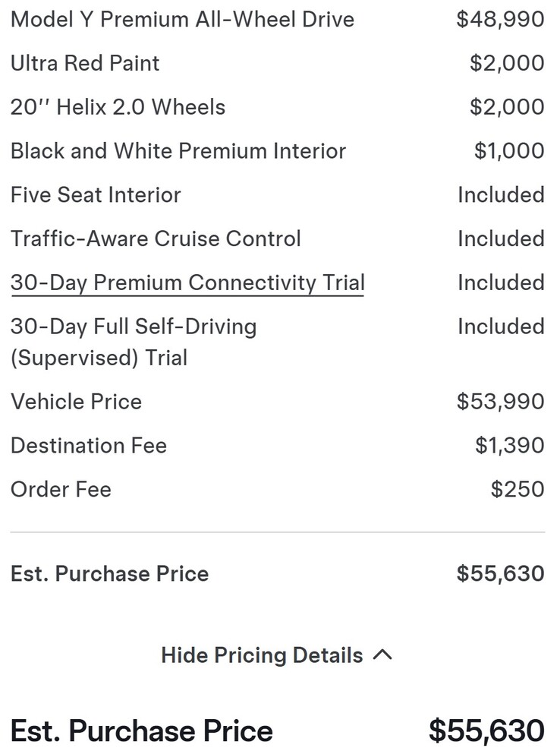Click the Order Fee line item
This screenshot has width=560, height=751.
click(x=61, y=490)
